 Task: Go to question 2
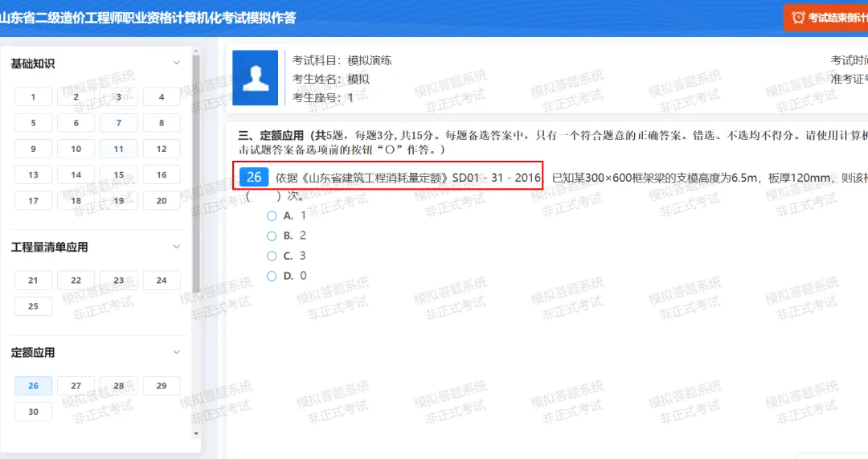point(76,97)
